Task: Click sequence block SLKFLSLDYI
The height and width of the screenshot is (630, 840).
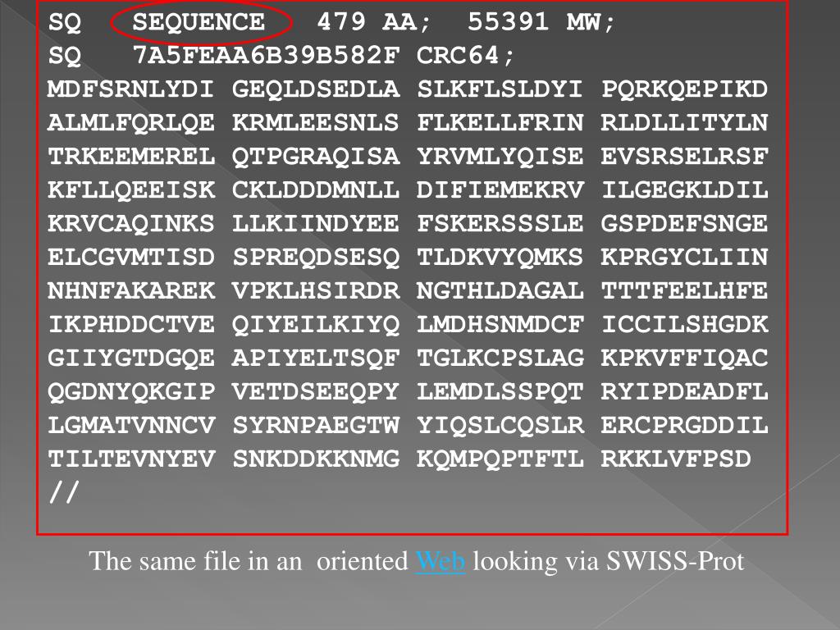Action: click(500, 89)
